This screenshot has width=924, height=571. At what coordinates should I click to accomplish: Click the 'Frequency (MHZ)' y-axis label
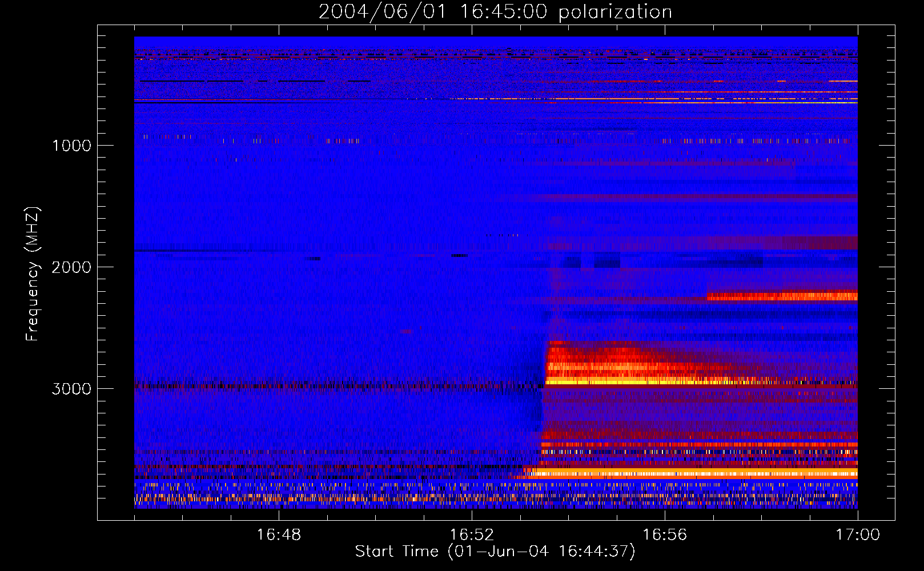point(33,274)
